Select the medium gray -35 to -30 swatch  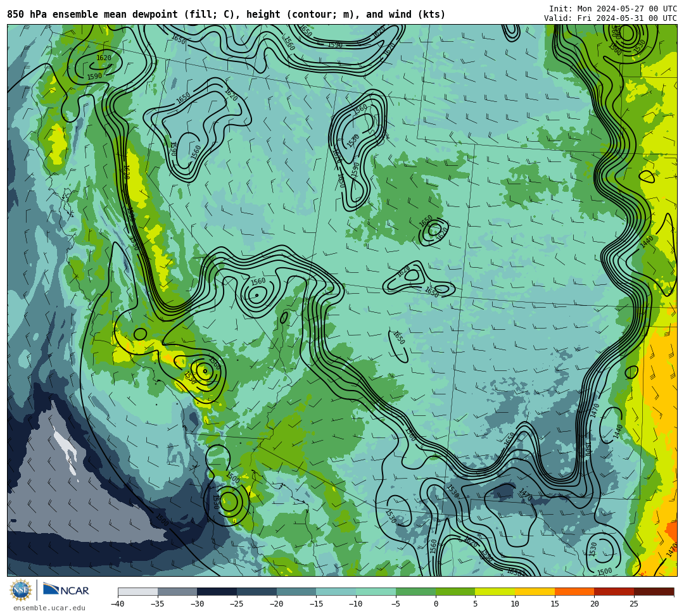coord(177,591)
